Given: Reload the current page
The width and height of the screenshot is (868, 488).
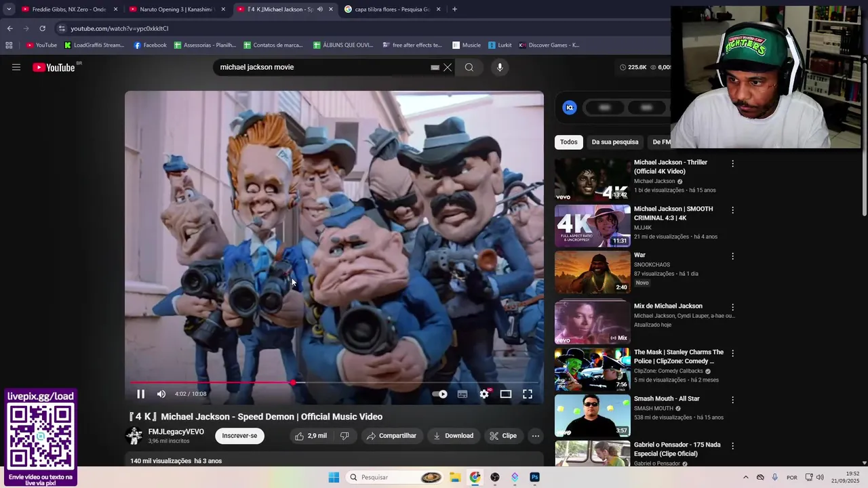Looking at the screenshot, I should [x=42, y=28].
